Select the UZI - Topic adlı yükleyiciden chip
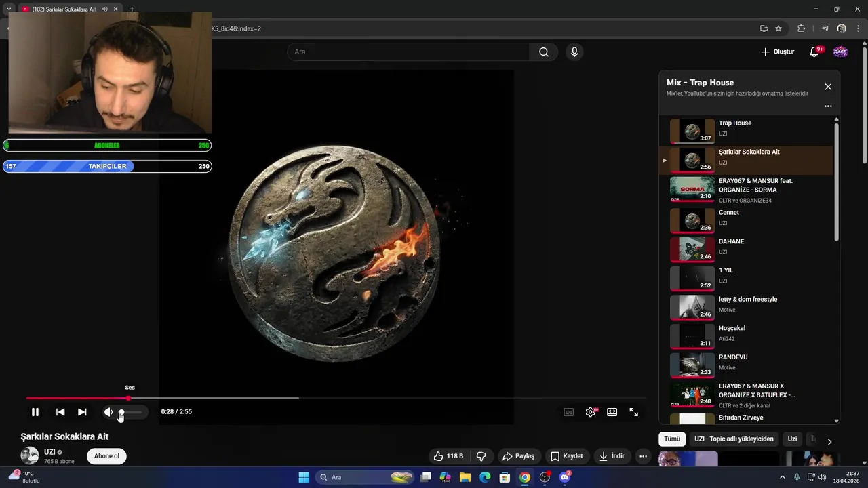 pyautogui.click(x=734, y=439)
